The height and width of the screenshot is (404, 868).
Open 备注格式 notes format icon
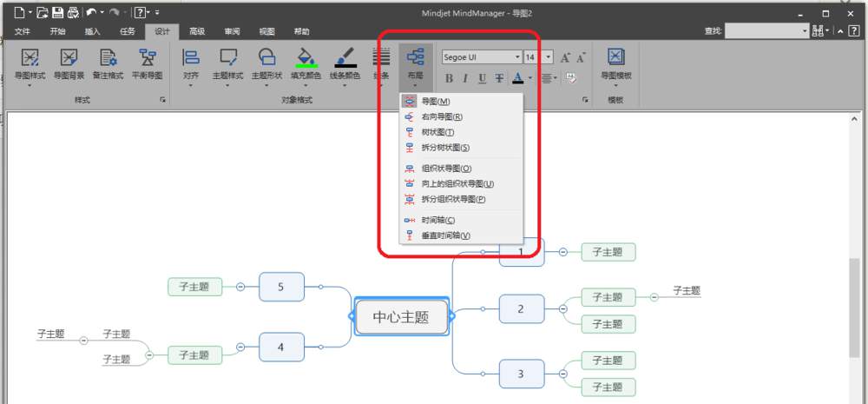108,57
